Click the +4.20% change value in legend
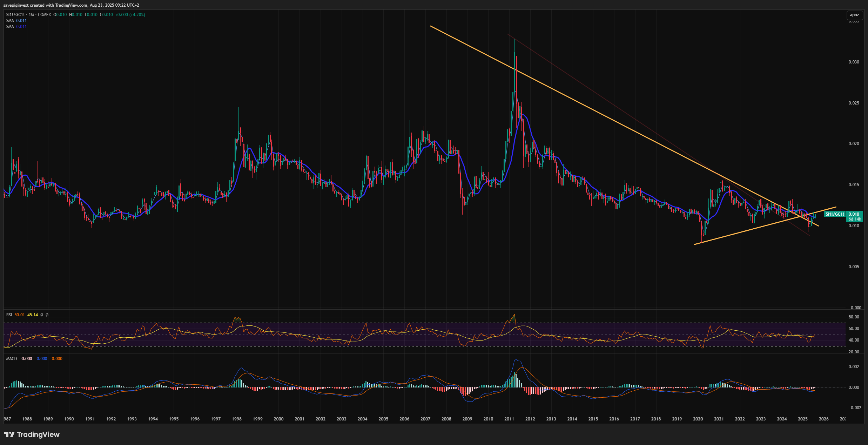The width and height of the screenshot is (868, 445). coord(137,15)
